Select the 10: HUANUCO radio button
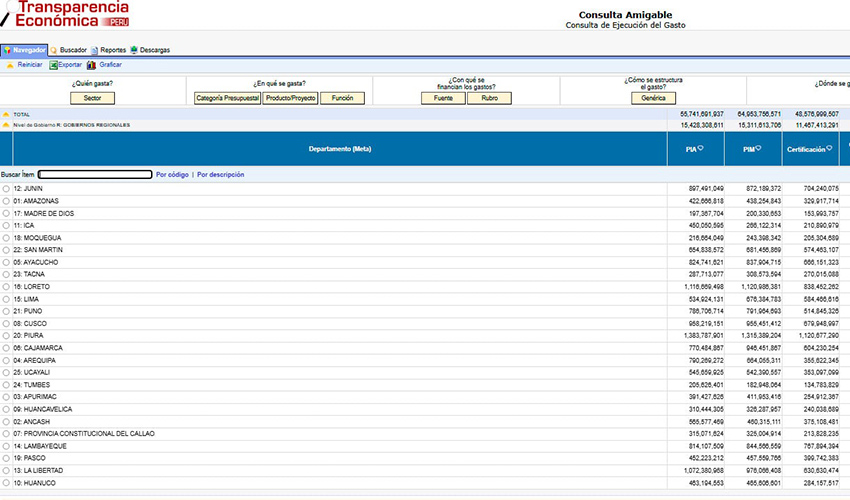The width and height of the screenshot is (850, 500). (6, 483)
